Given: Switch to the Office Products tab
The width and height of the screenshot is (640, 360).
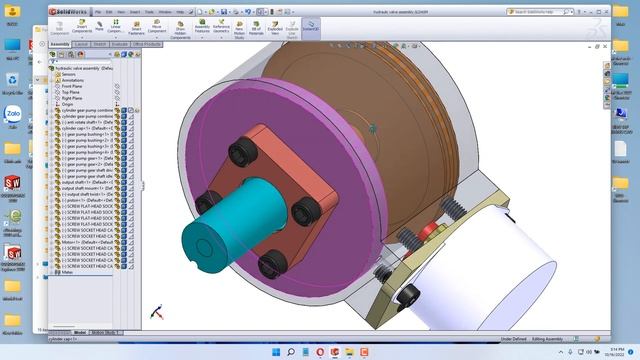Looking at the screenshot, I should [x=147, y=44].
